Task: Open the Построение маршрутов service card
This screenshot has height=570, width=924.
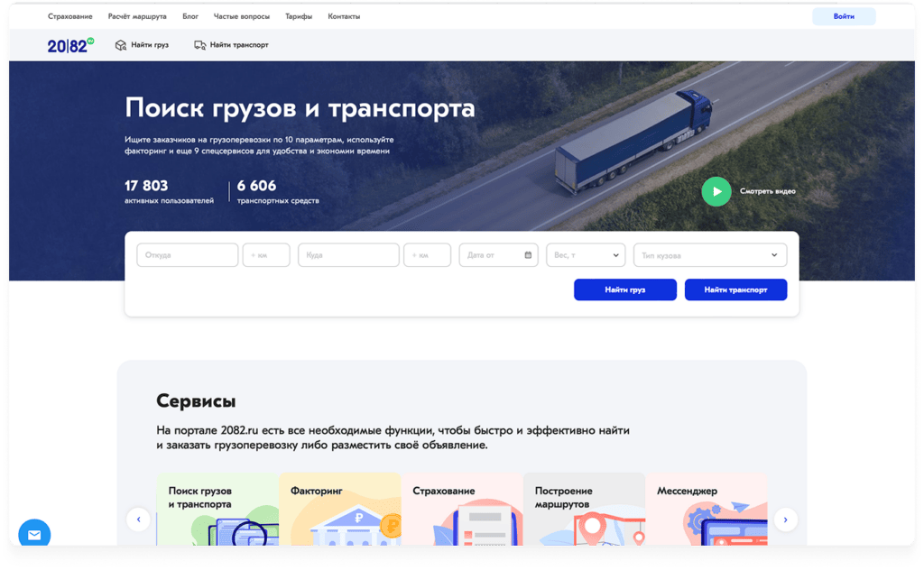Action: coord(584,510)
